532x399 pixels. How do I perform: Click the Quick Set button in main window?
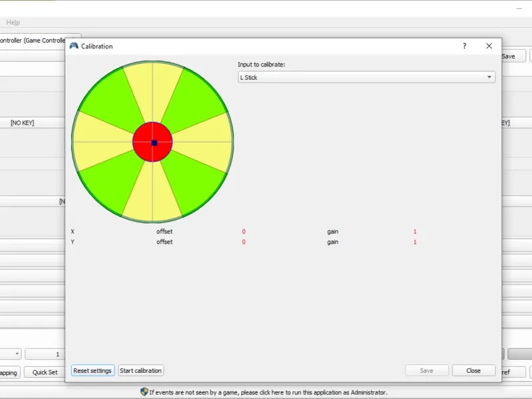click(45, 372)
